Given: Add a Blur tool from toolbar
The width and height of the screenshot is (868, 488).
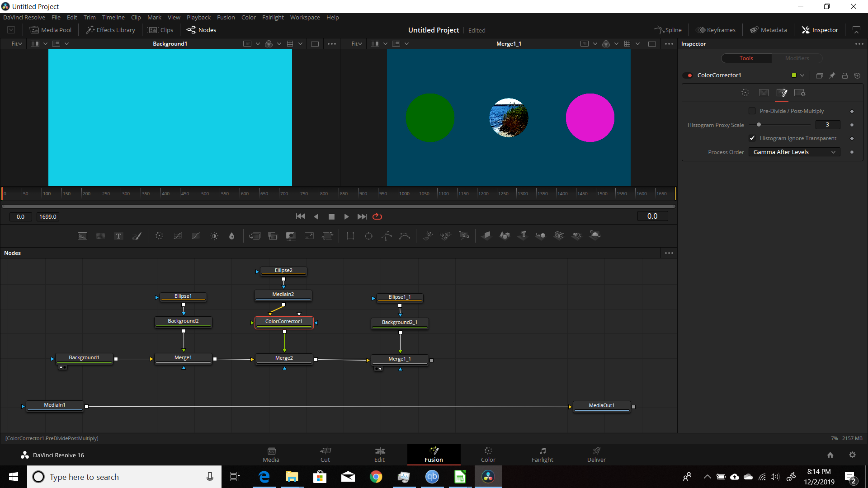Looking at the screenshot, I should tap(232, 236).
